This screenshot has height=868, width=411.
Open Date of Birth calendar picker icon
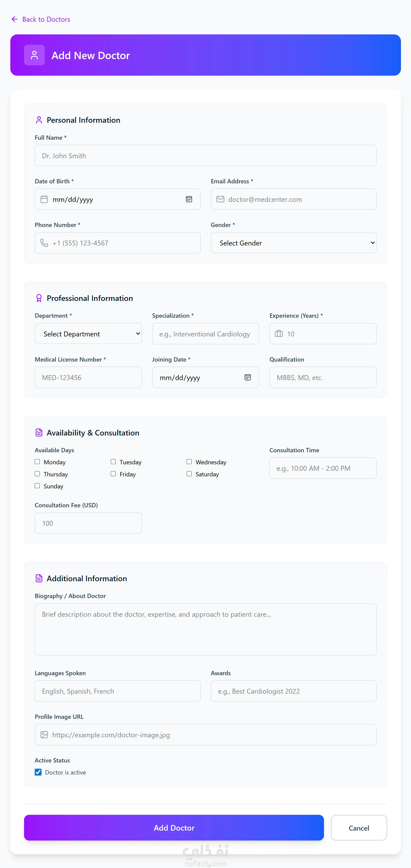189,199
